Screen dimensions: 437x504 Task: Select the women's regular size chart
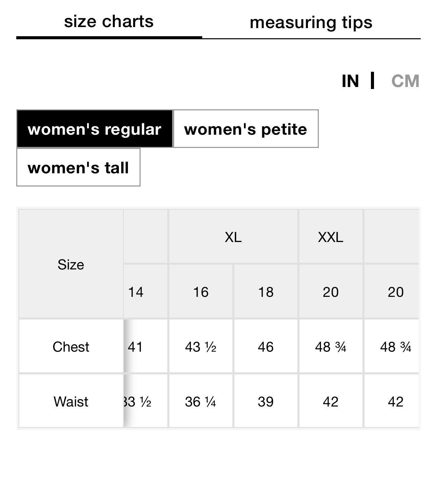(95, 129)
